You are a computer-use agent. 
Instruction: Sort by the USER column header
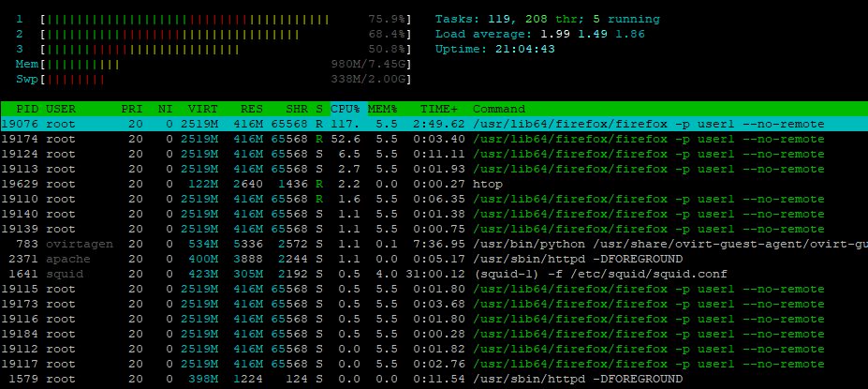click(61, 109)
